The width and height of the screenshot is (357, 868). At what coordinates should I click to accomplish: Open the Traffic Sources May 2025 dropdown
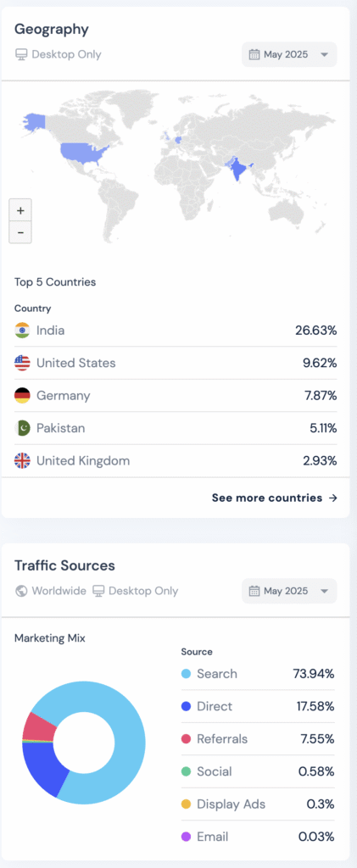pos(289,591)
